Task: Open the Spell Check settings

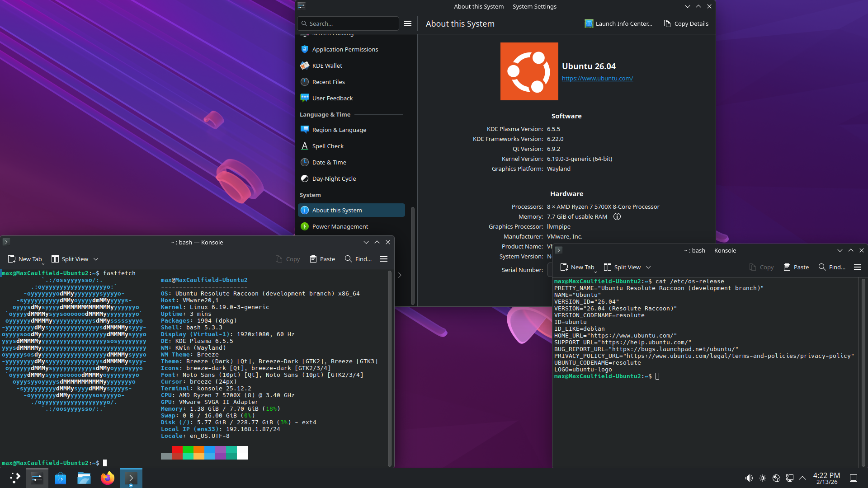Action: point(351,146)
